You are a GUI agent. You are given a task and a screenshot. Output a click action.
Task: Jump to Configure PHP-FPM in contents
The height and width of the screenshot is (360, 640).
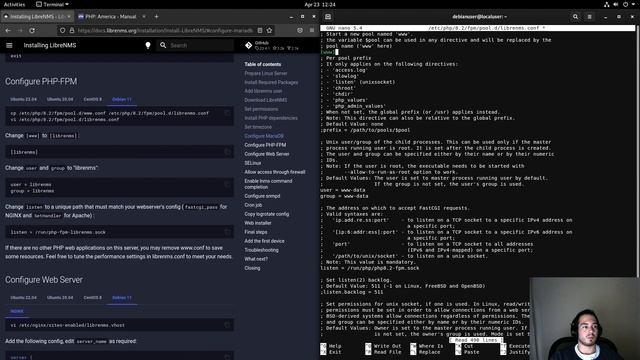pyautogui.click(x=265, y=145)
